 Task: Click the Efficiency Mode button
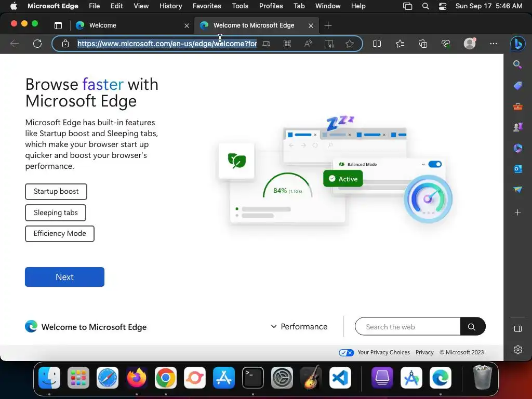60,234
